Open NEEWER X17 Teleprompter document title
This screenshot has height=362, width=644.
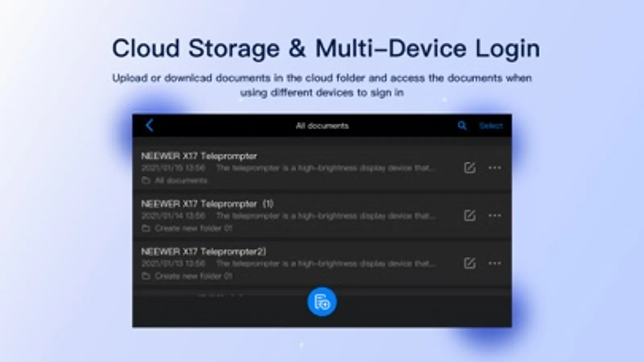tap(199, 156)
